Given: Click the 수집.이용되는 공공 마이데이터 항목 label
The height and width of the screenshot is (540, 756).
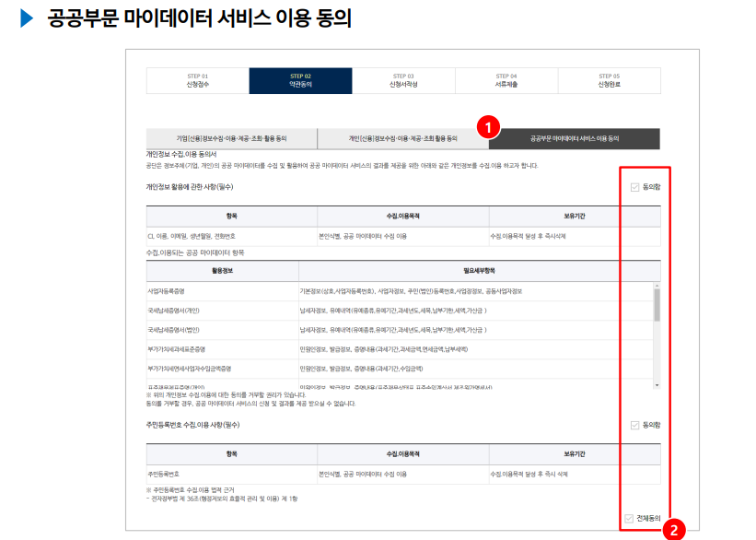Looking at the screenshot, I should click(195, 252).
